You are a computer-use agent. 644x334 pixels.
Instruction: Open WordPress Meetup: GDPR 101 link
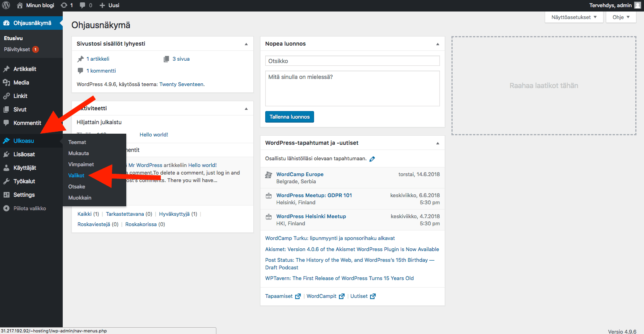pyautogui.click(x=314, y=195)
